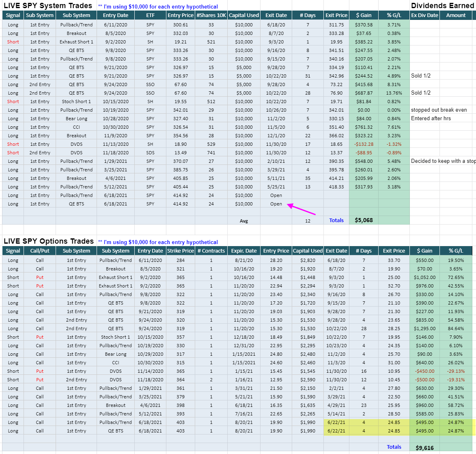Click the '-19.31%' loss percentage cell
The image size is (476, 454).
tap(456, 380)
